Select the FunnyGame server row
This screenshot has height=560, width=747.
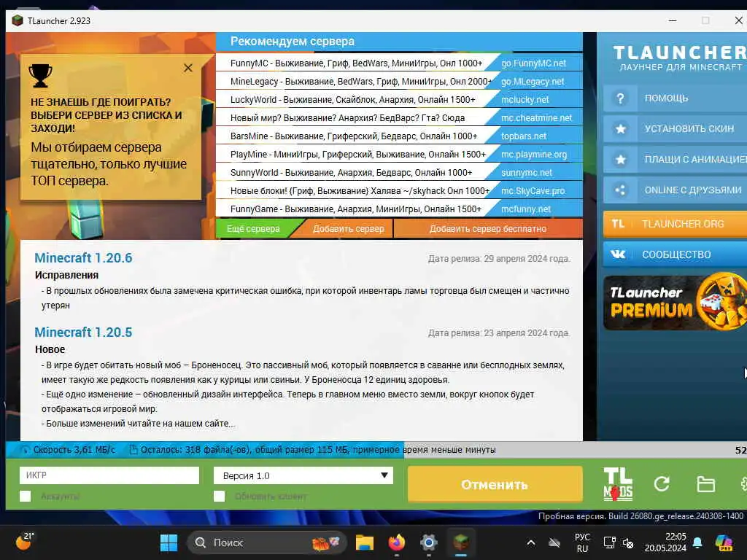399,209
